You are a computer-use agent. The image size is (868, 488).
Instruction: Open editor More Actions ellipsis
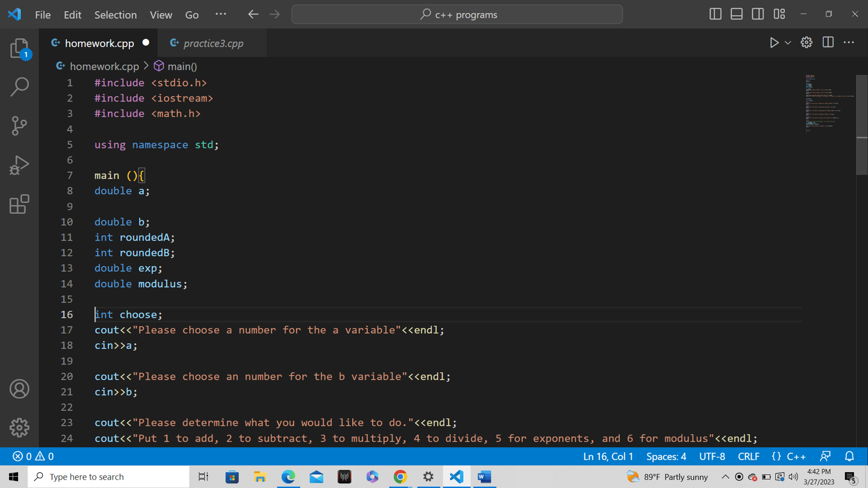[849, 42]
